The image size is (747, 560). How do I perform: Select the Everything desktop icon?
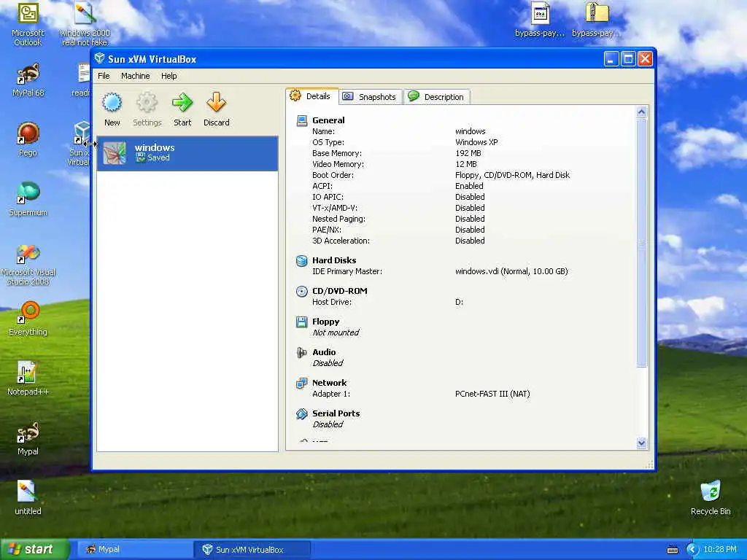28,319
